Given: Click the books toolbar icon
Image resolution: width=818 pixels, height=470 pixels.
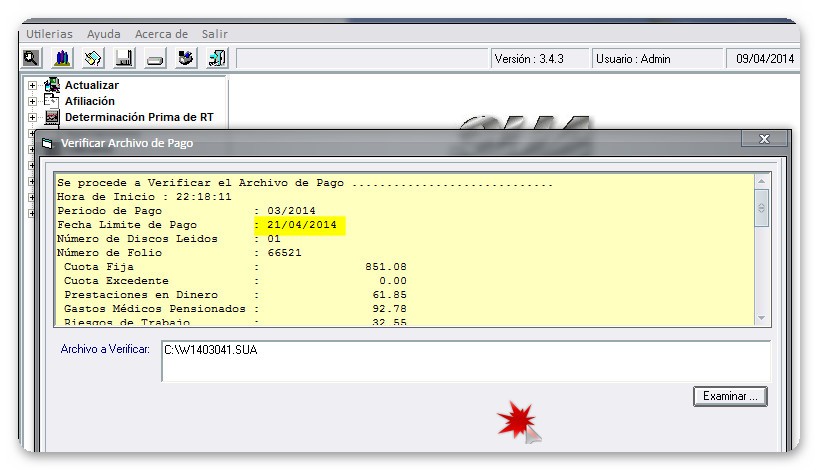Looking at the screenshot, I should coord(62,59).
